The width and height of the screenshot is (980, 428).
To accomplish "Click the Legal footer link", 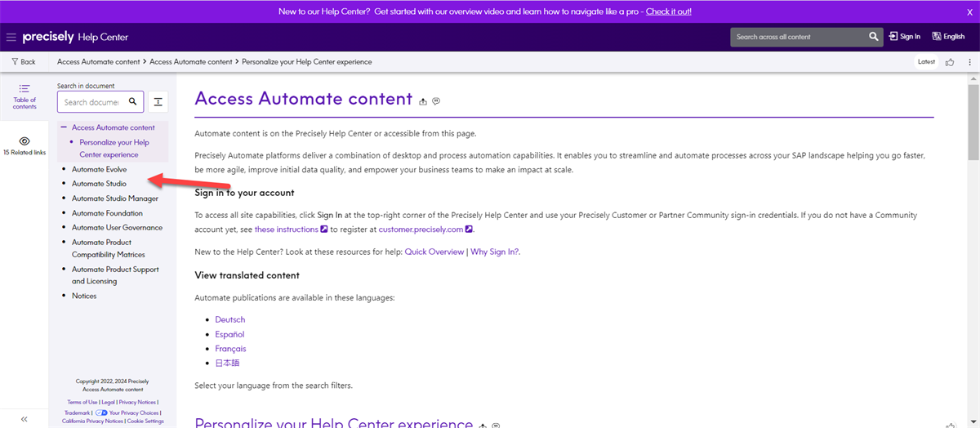I will pyautogui.click(x=108, y=402).
